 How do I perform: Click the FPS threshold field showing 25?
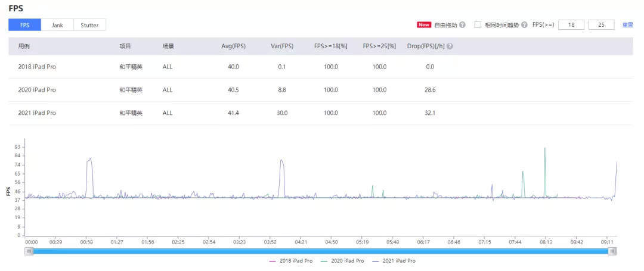click(x=601, y=25)
